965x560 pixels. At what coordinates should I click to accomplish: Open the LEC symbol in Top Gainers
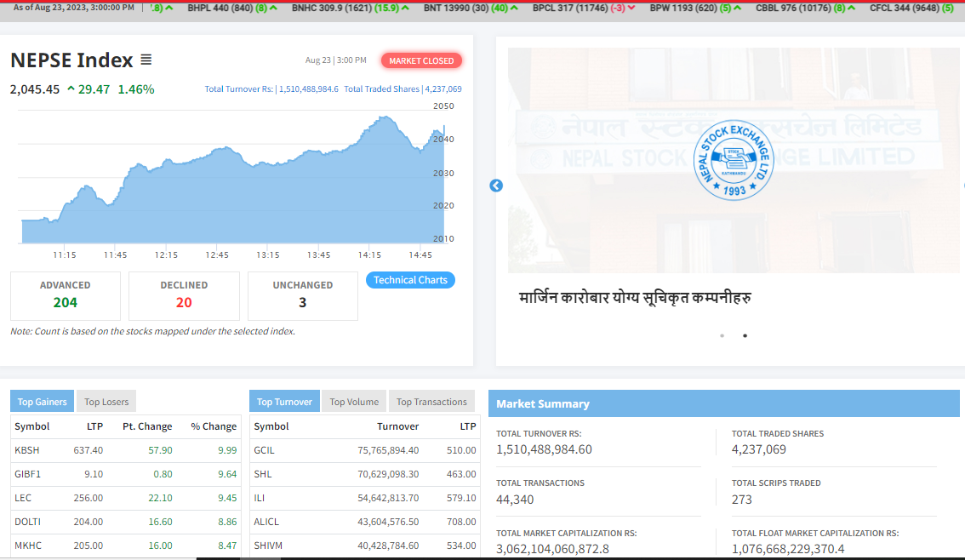click(x=23, y=498)
